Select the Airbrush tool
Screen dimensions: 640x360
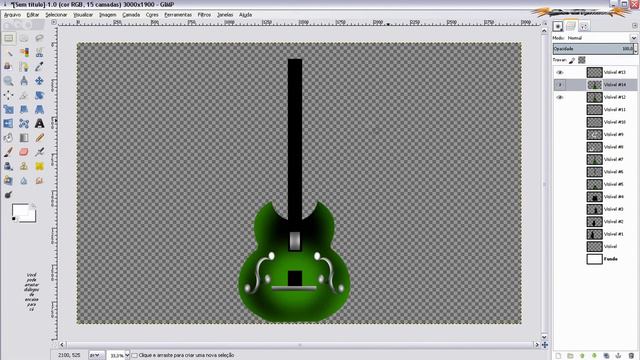click(x=39, y=152)
